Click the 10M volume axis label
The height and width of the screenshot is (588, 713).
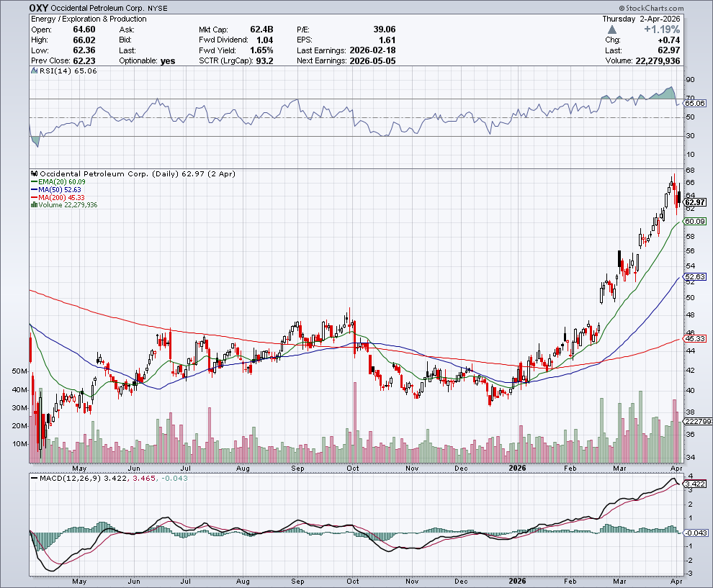pos(19,444)
